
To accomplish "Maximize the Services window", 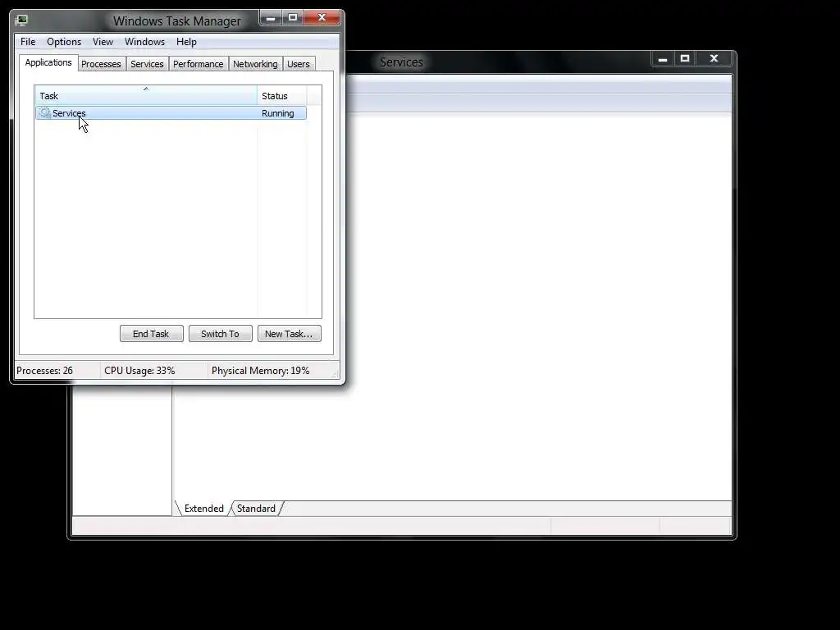I will pos(685,59).
